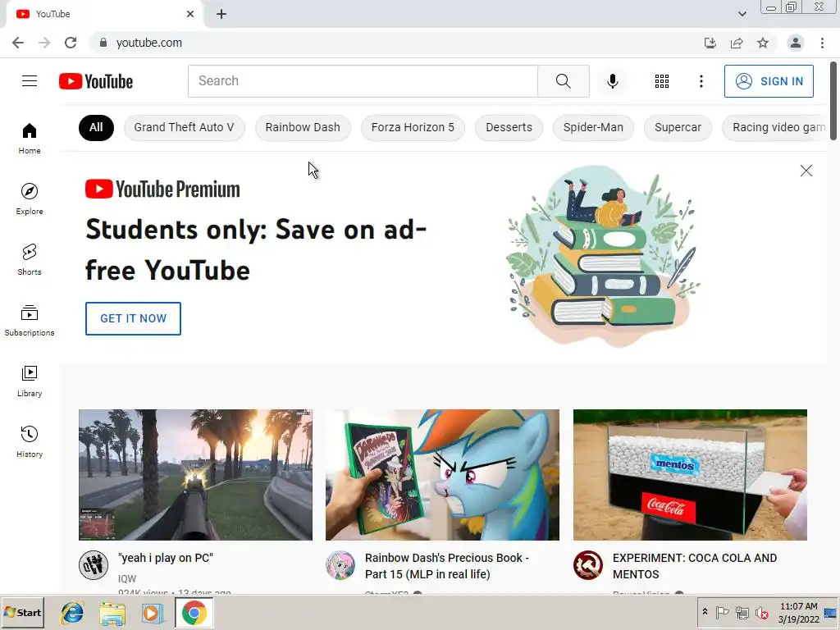Open Shorts in sidebar
This screenshot has height=630, width=840.
click(x=30, y=259)
